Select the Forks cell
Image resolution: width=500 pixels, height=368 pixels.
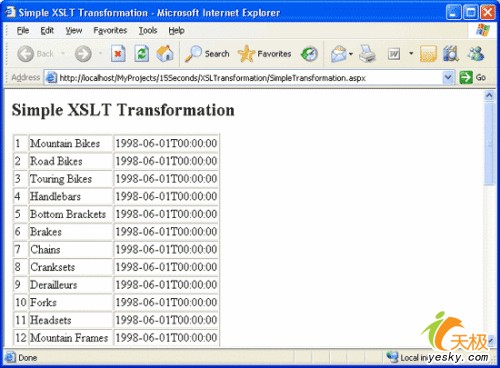pos(71,302)
